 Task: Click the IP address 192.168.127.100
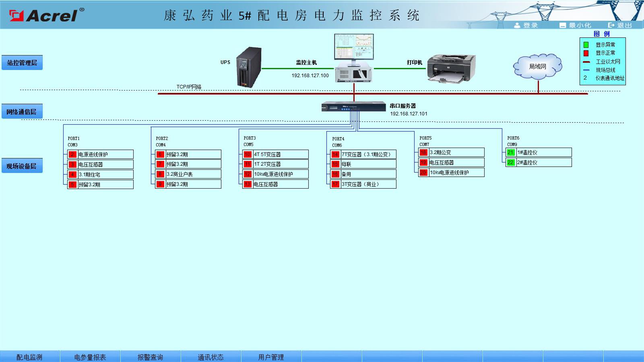click(x=310, y=76)
